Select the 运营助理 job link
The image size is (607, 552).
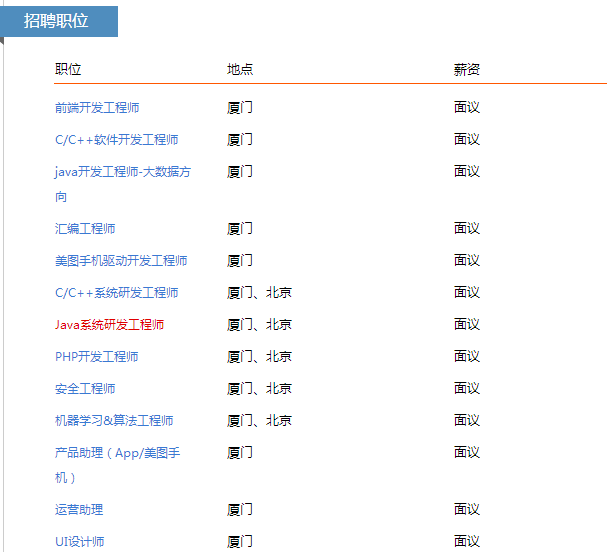click(x=79, y=509)
